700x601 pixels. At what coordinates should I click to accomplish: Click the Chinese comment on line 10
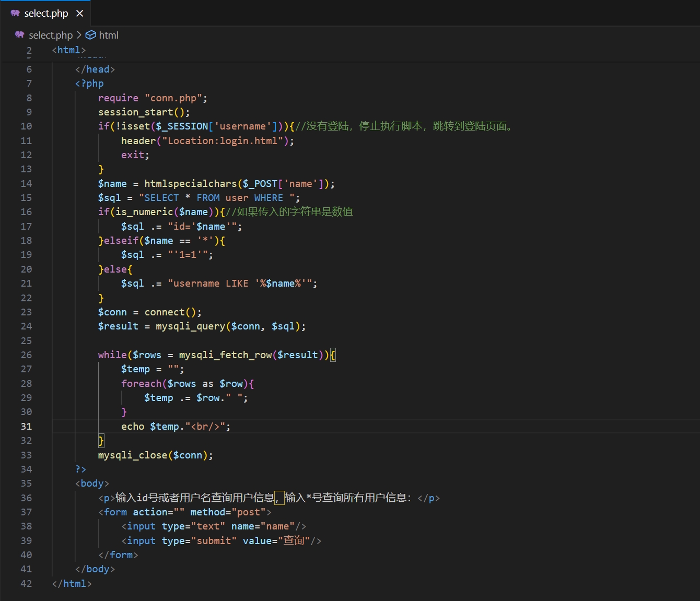(405, 126)
